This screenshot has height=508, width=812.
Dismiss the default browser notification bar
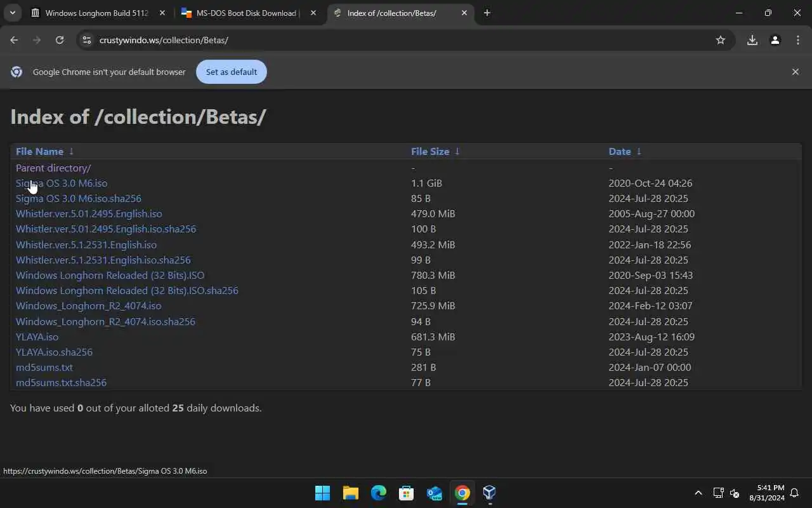coord(795,72)
